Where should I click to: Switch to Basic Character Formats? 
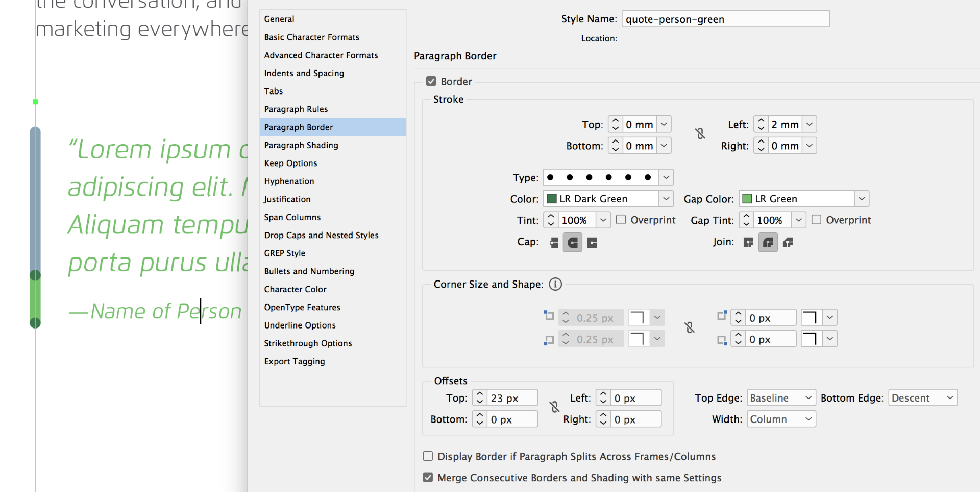click(311, 37)
